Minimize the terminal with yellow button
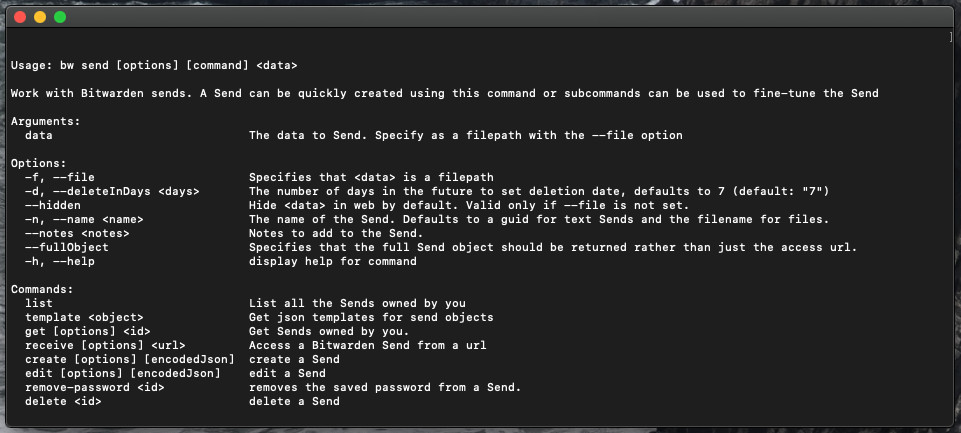961x433 pixels. pyautogui.click(x=40, y=17)
